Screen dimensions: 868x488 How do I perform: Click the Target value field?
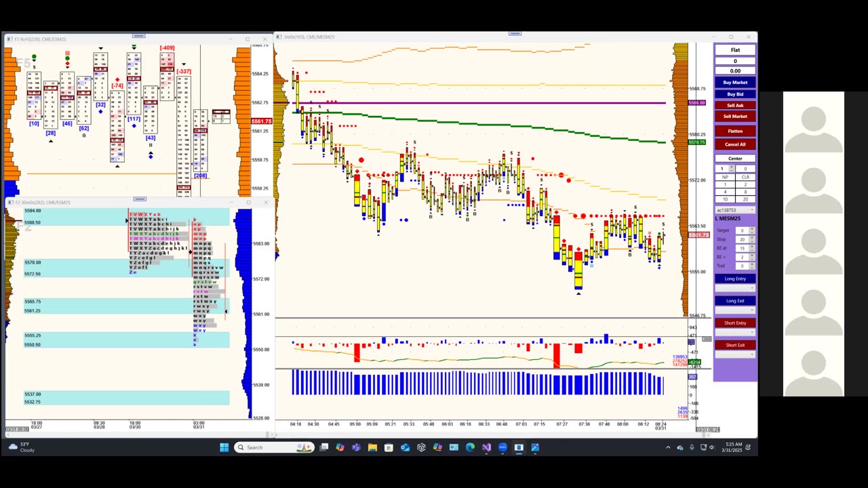(x=742, y=230)
